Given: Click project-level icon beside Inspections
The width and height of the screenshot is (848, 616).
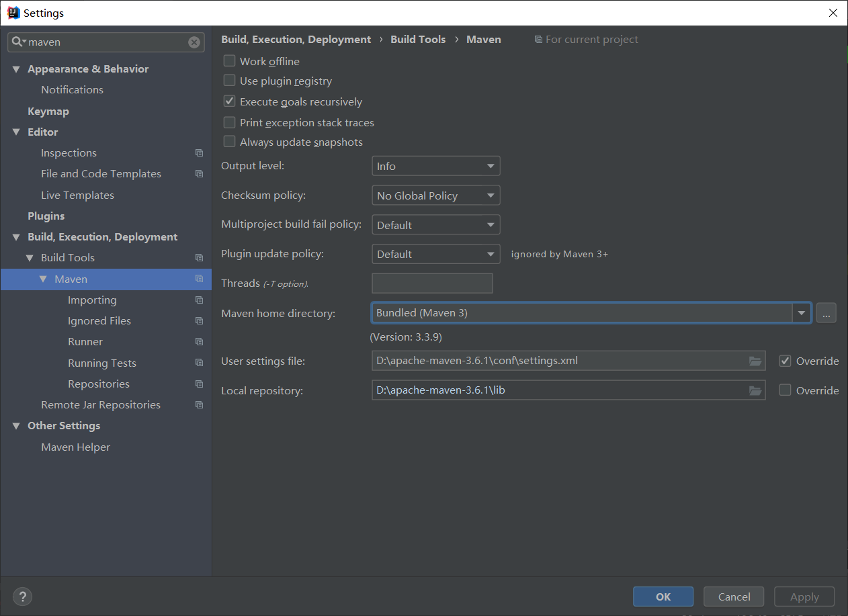Looking at the screenshot, I should pos(199,153).
